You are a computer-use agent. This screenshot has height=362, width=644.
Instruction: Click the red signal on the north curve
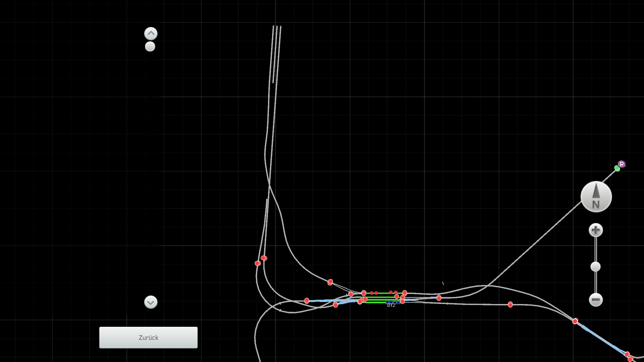tap(330, 282)
